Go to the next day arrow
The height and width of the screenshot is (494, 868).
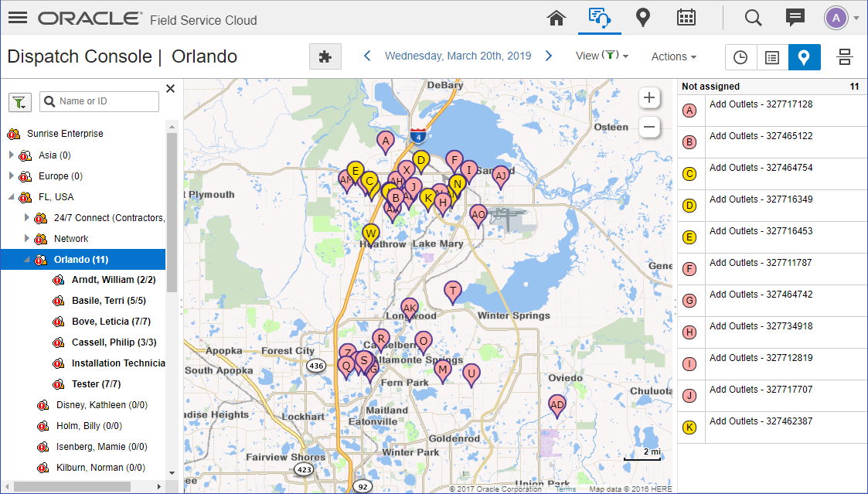click(x=549, y=56)
